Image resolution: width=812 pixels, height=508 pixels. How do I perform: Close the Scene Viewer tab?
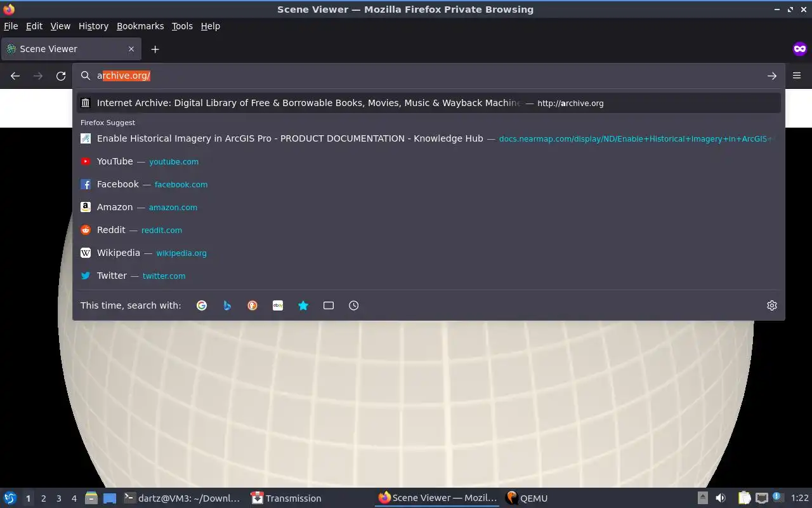(x=131, y=49)
